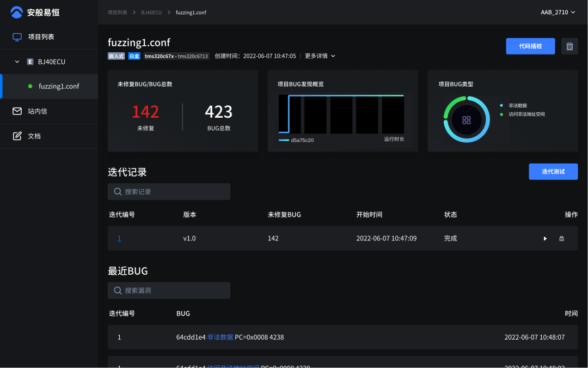
Task: Run iteration 1 with the play icon
Action: [x=545, y=239]
